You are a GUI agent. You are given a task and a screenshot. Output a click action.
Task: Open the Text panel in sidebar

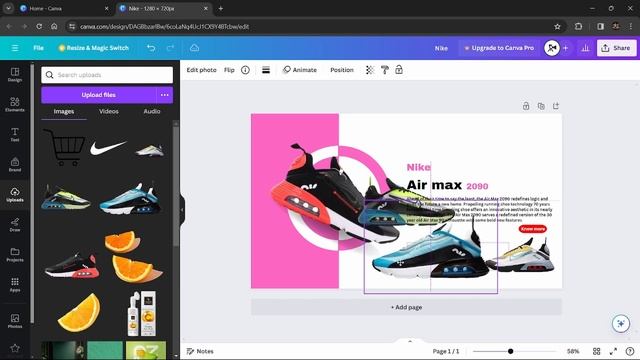pos(15,134)
